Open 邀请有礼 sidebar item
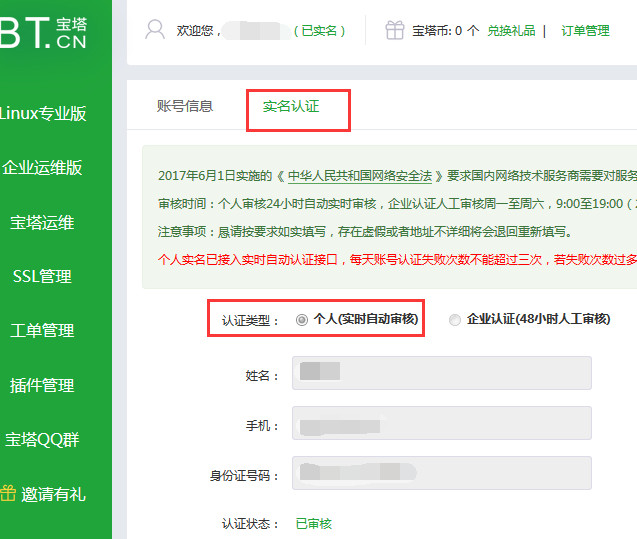 [53, 494]
